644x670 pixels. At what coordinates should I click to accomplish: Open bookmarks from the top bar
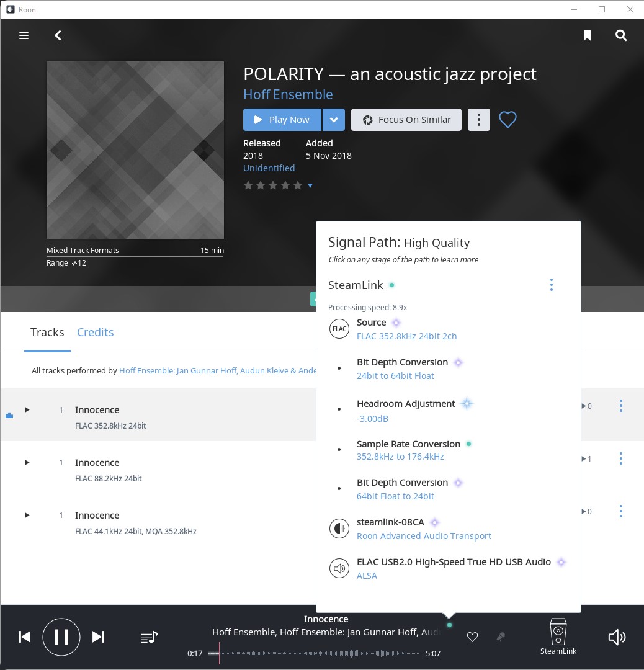point(587,35)
